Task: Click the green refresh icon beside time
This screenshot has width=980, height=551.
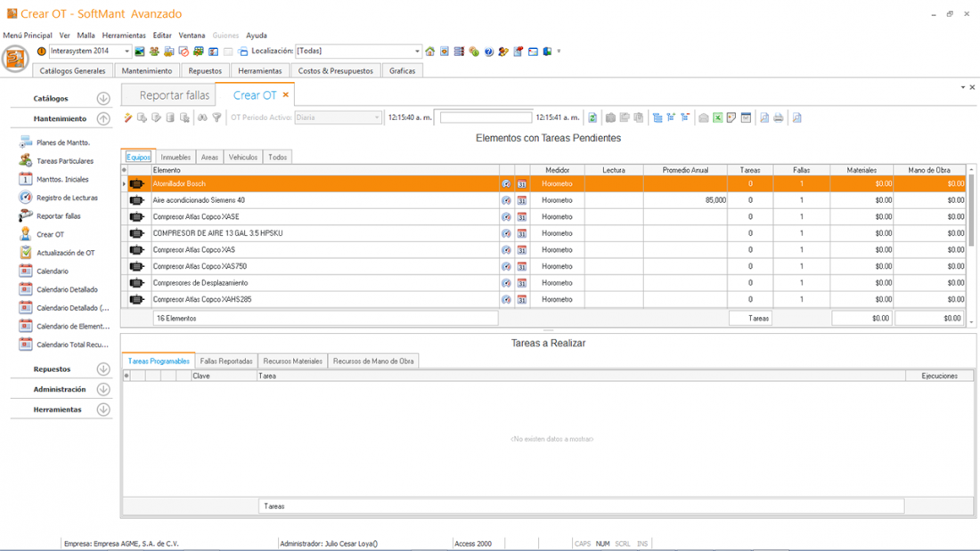Action: click(592, 117)
